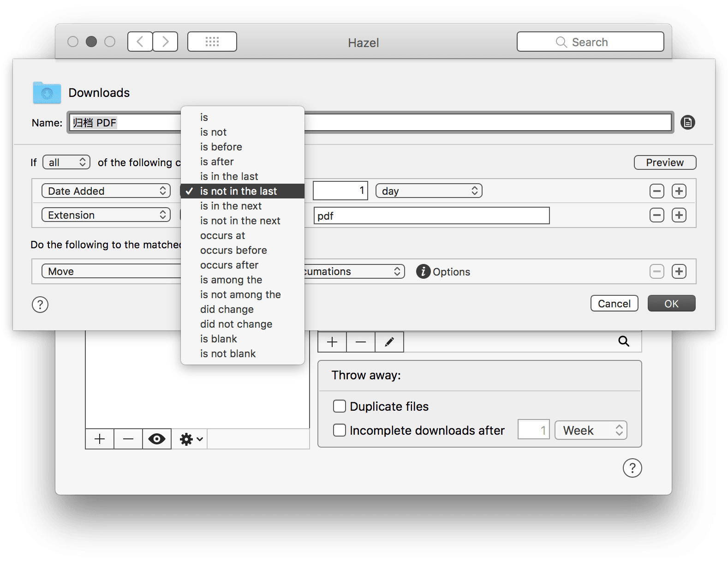Toggle Incomplete downloads after checkbox
This screenshot has height=563, width=728.
(x=340, y=430)
